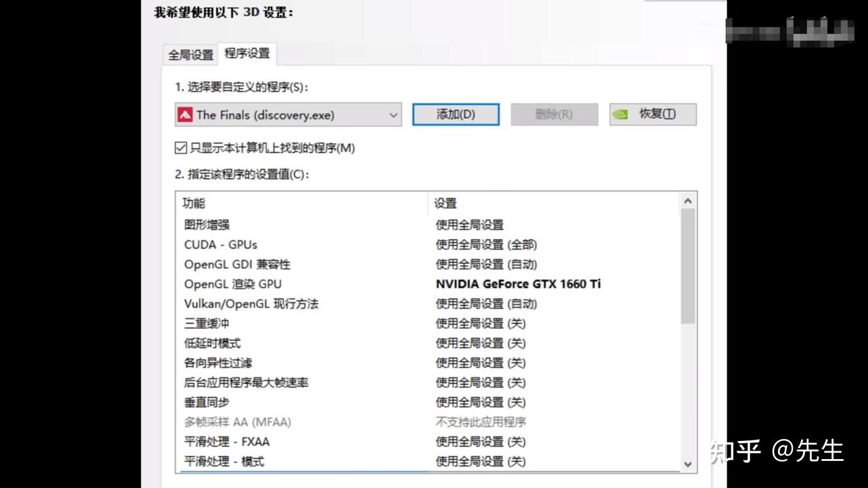Switch to the 全局设置 tab
Viewport: 868px width, 488px height.
(190, 55)
